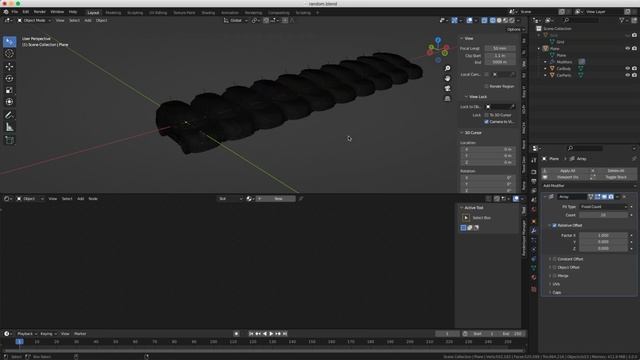
Task: Open the viewport Options dropdown
Action: tap(515, 29)
